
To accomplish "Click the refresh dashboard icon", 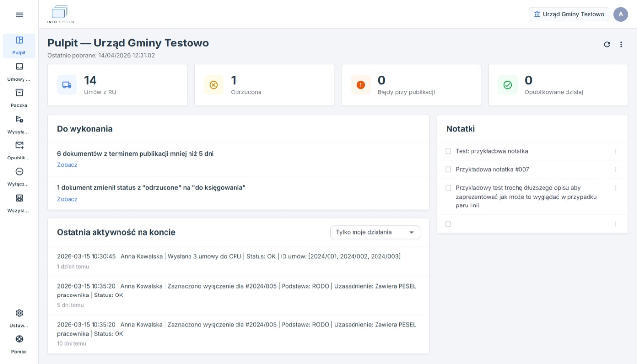I will [x=607, y=45].
